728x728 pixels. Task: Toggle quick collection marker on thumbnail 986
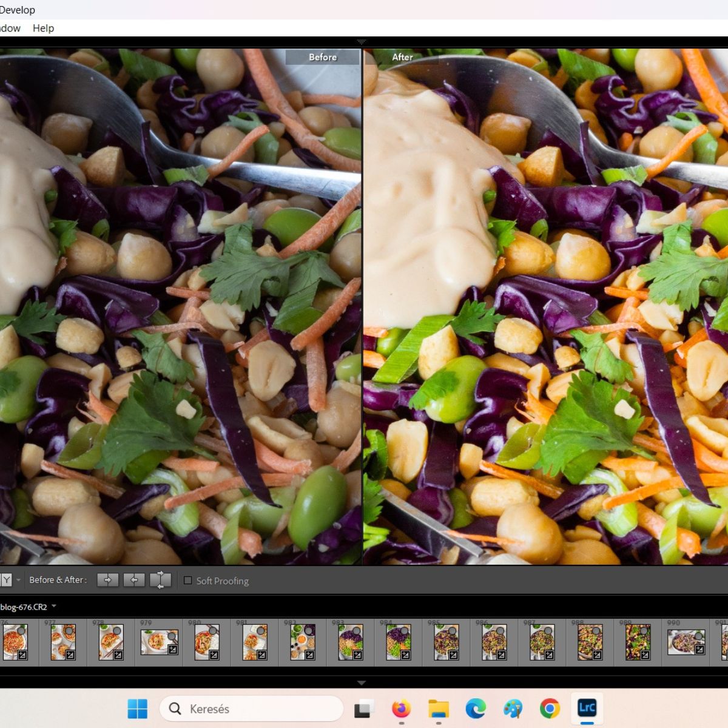click(x=500, y=631)
